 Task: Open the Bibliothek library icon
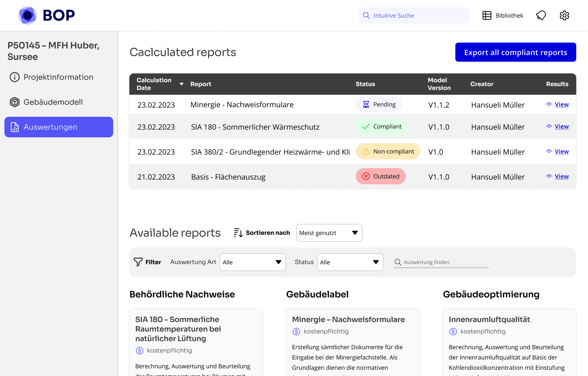point(487,15)
